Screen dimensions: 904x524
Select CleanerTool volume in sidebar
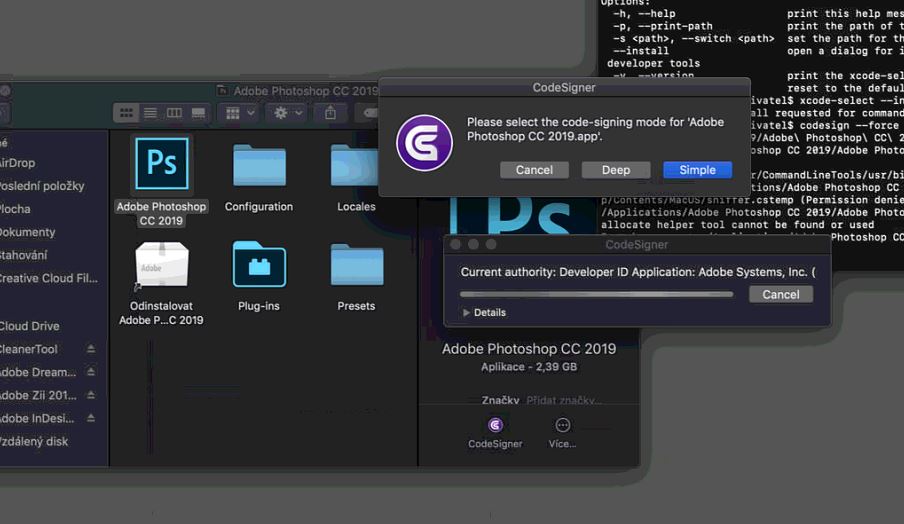(x=29, y=349)
